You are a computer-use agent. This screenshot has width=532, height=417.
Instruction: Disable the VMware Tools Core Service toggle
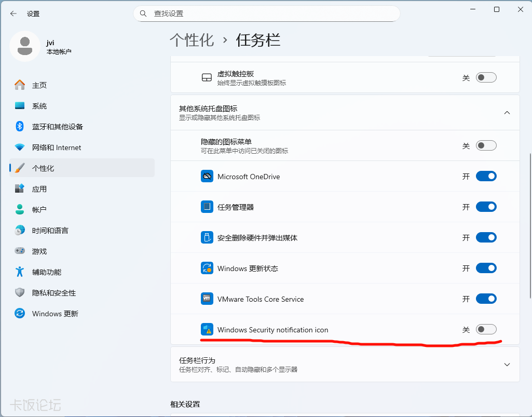(486, 299)
